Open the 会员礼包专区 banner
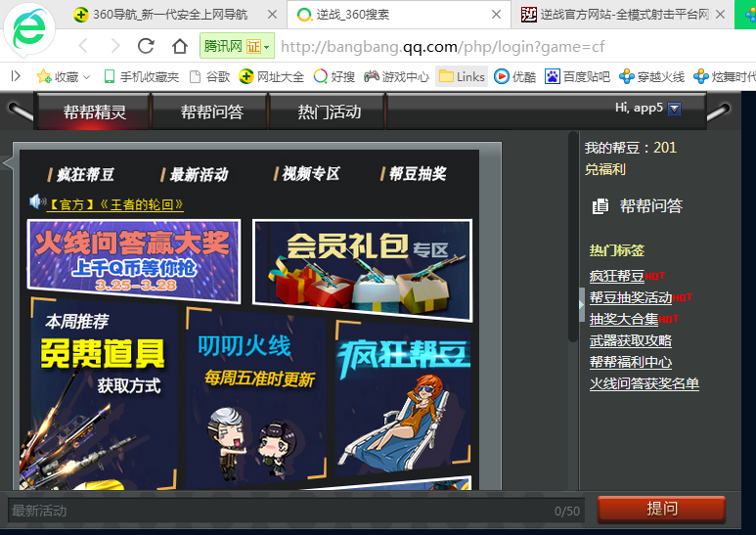 point(362,270)
